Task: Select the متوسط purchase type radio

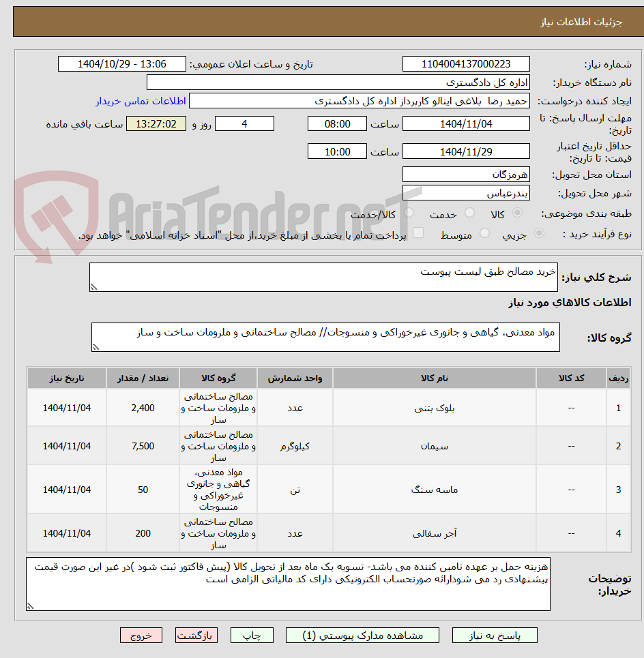Action: 485,233
